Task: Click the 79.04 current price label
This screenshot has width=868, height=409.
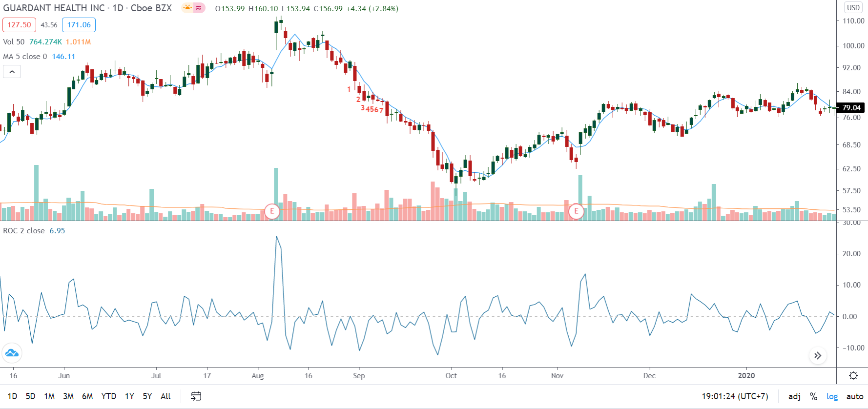Action: click(851, 108)
